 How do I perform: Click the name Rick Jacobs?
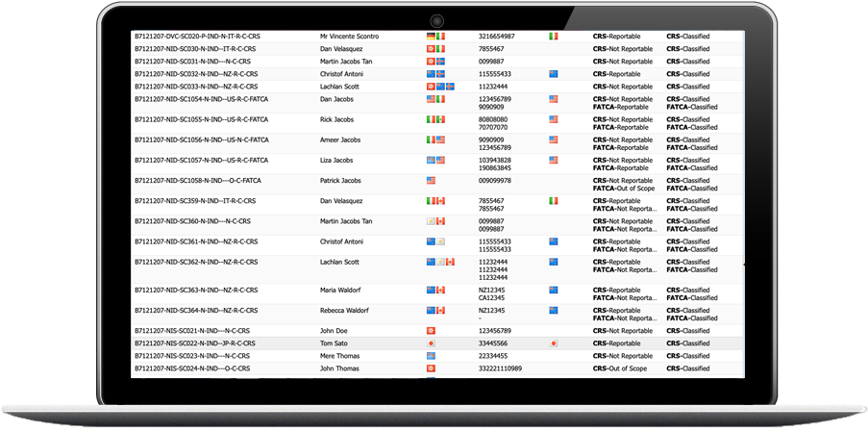pyautogui.click(x=339, y=119)
